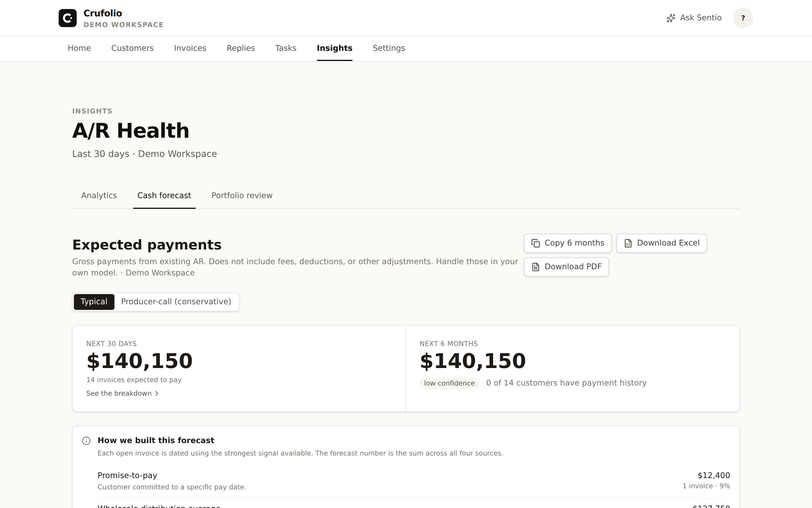Click the spreadsheet icon in Download Excel
The image size is (812, 508).
click(x=628, y=243)
